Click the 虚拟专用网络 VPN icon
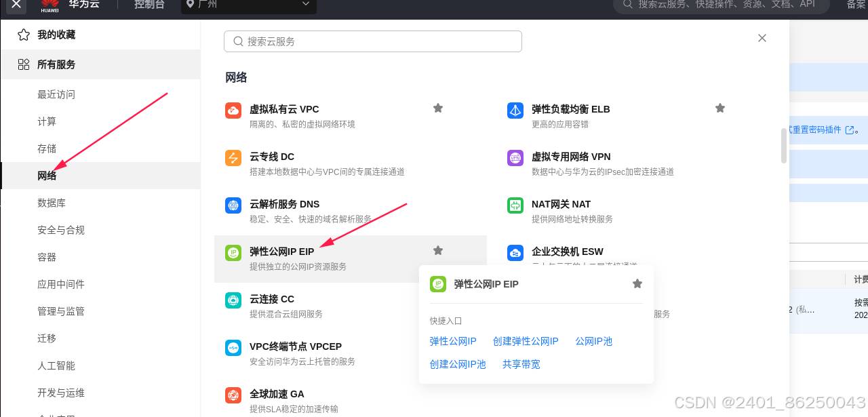Screen dimensions: 868x417 515,157
